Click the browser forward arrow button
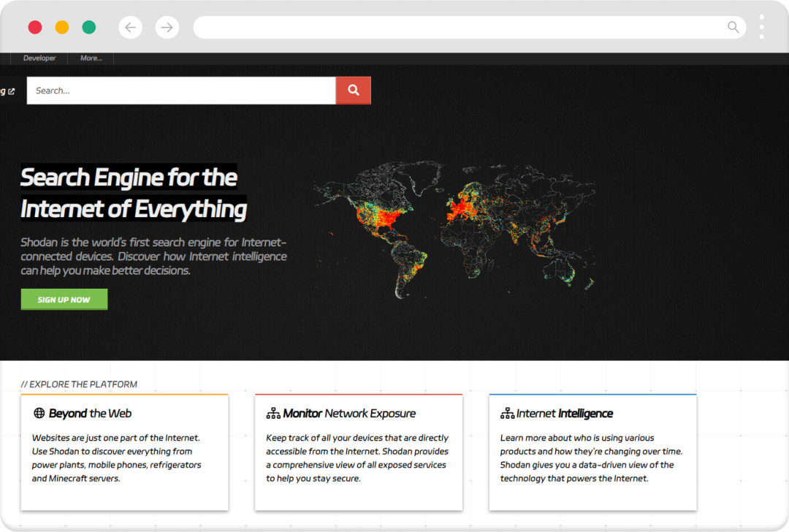This screenshot has width=789, height=532. (x=167, y=27)
